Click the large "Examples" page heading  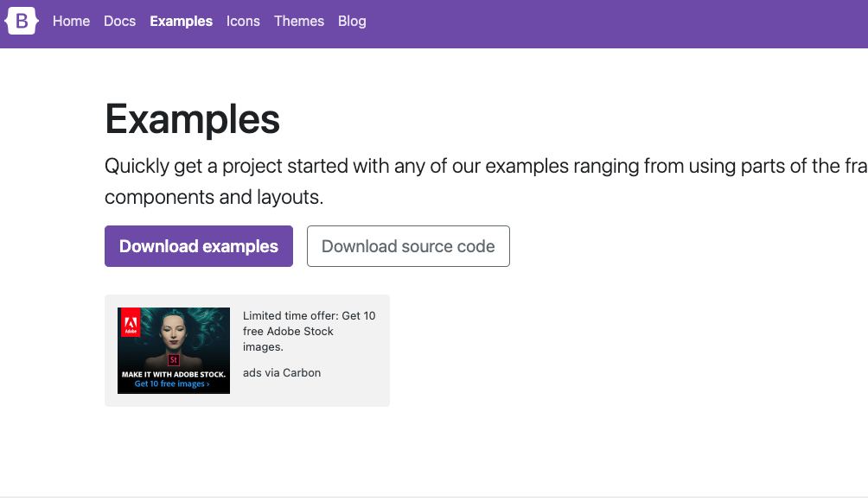coord(192,119)
